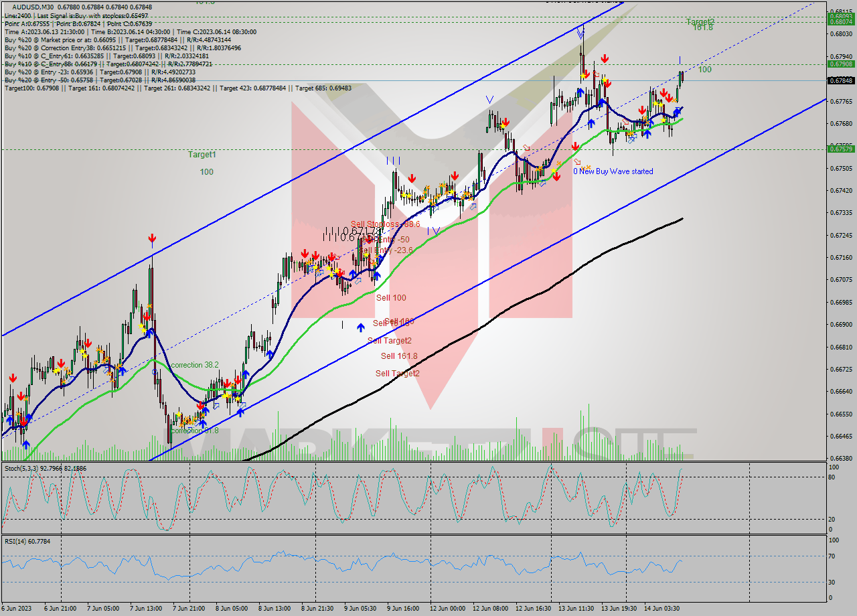The height and width of the screenshot is (616, 857).
Task: Click the 0.67420 price axis value
Action: [x=841, y=190]
